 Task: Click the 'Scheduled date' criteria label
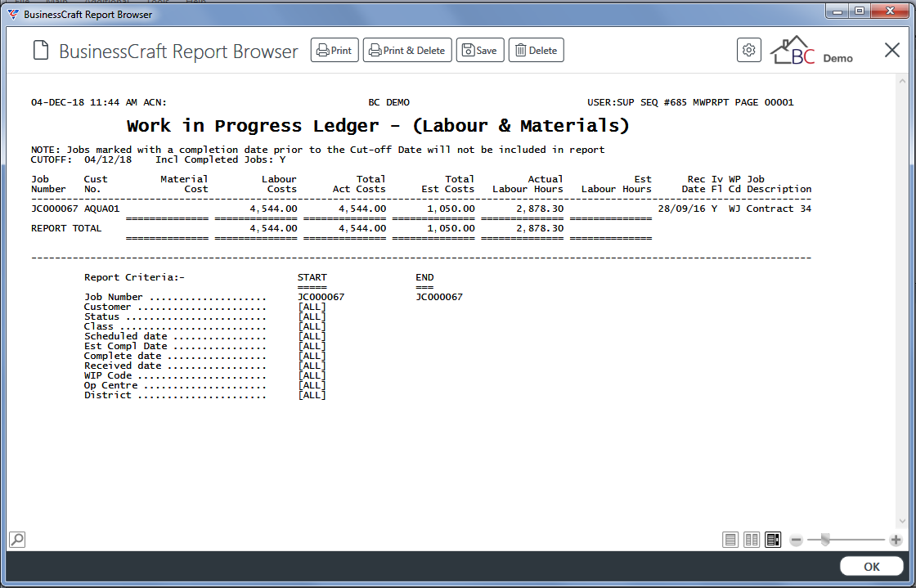126,336
